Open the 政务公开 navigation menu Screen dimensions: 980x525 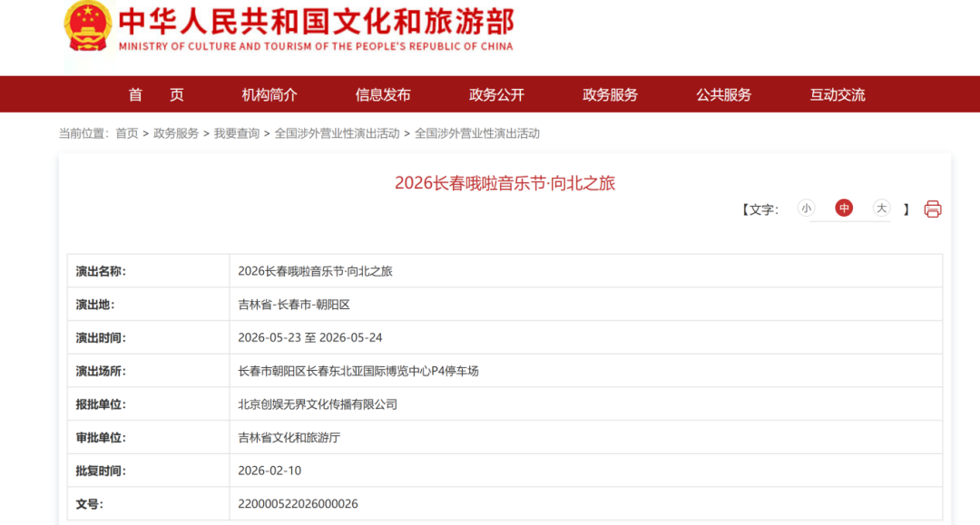[496, 94]
